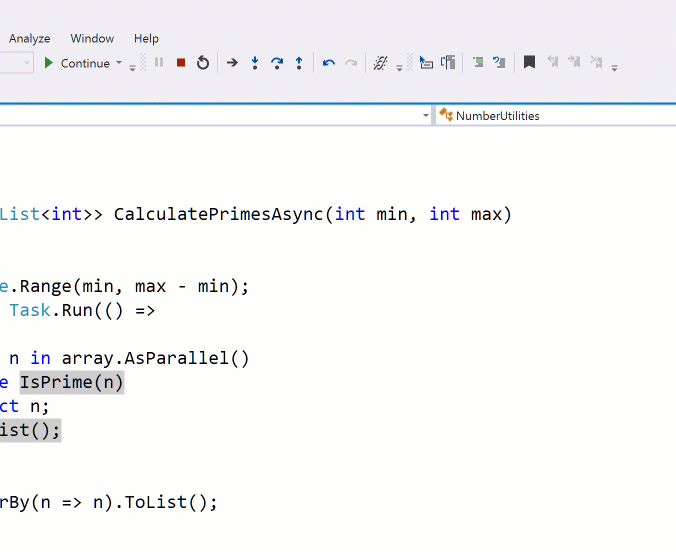This screenshot has width=676, height=552.
Task: Toggle a bookmark with the black flag icon
Action: (529, 62)
